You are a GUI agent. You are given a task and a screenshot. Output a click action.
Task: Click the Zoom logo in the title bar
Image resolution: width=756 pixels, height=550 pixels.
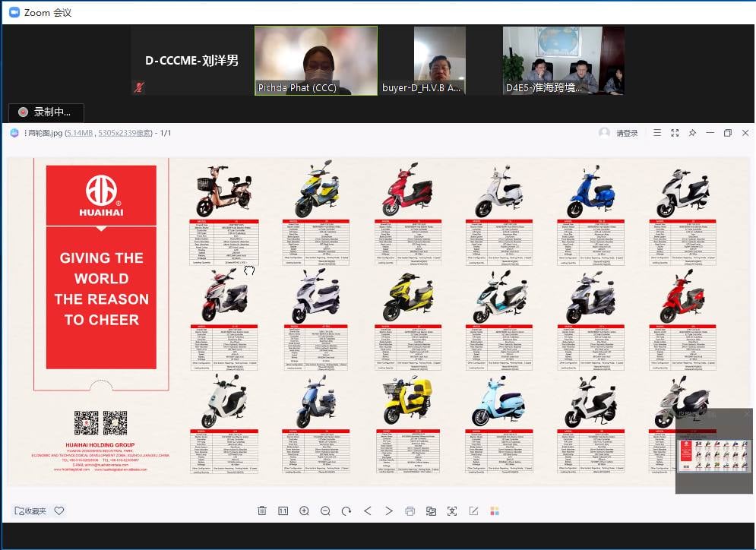pyautogui.click(x=14, y=12)
